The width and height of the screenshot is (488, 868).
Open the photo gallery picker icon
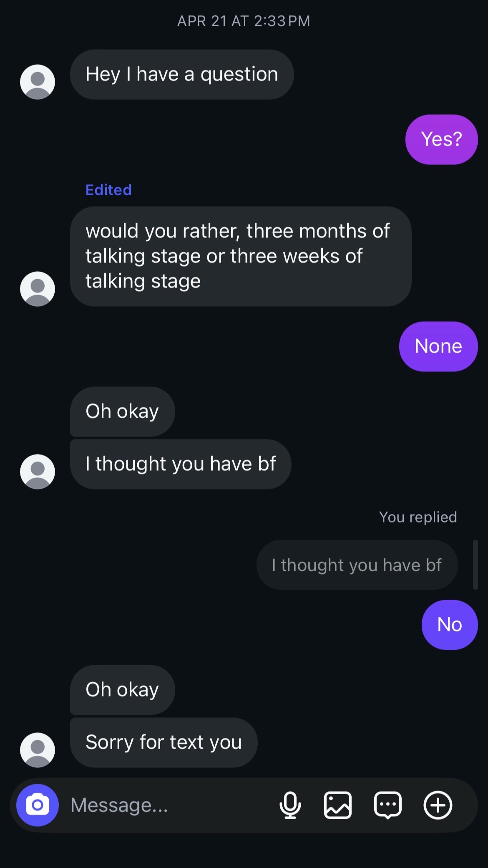click(x=338, y=805)
